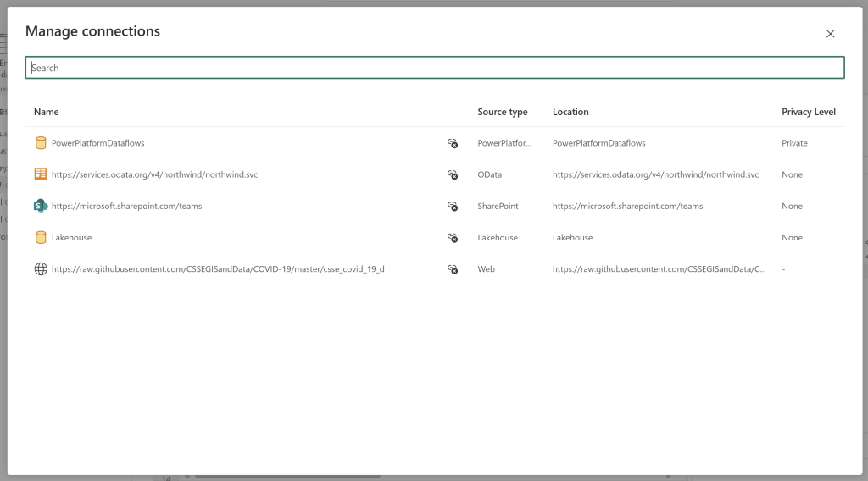Click the Lakehouse database icon
The height and width of the screenshot is (481, 868).
pyautogui.click(x=41, y=238)
